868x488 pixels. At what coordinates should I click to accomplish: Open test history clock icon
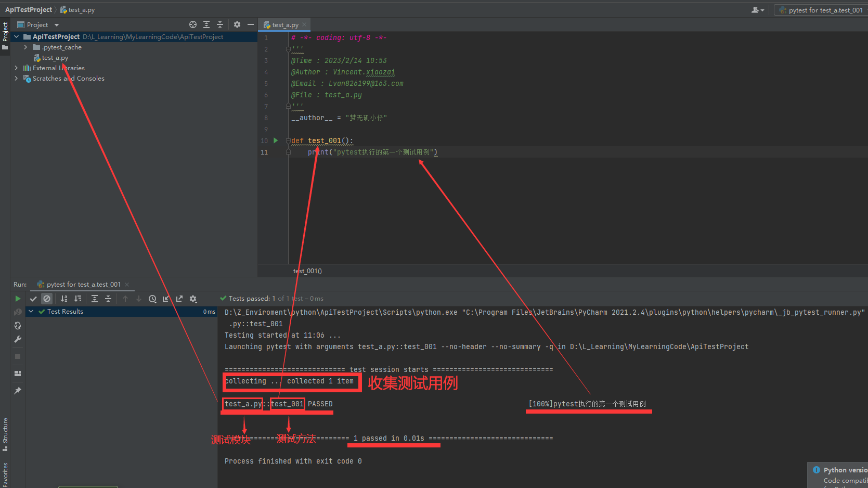click(x=152, y=299)
